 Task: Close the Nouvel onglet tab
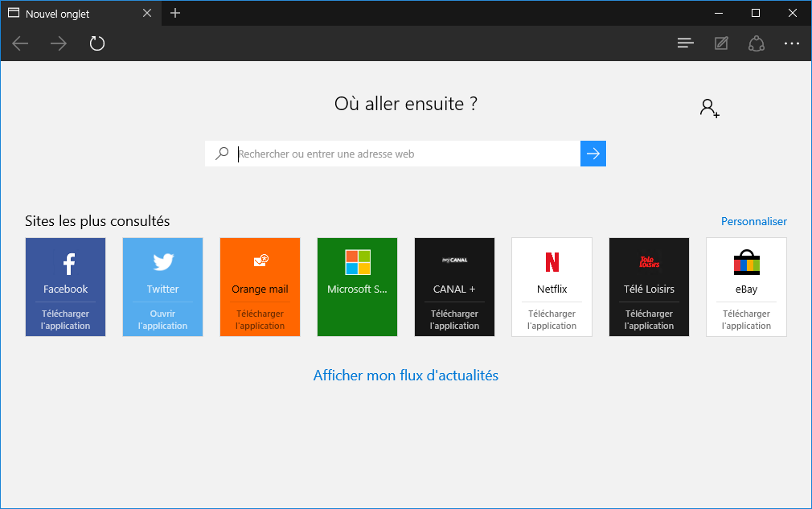coord(146,13)
